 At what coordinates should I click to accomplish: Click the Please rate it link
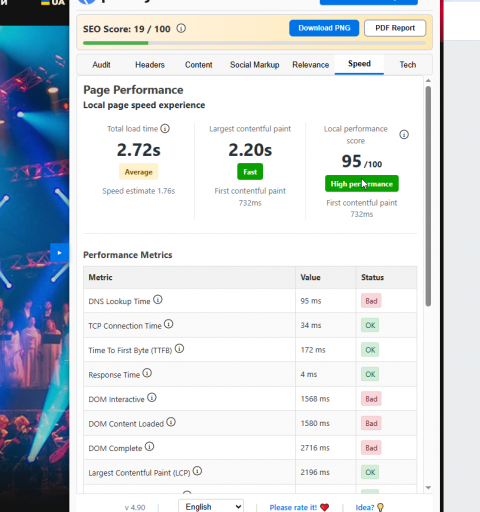click(x=293, y=507)
